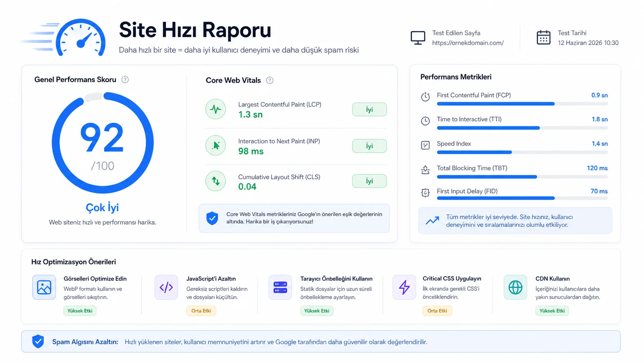
Task: Click the Speed Index progress bar
Action: (x=522, y=152)
